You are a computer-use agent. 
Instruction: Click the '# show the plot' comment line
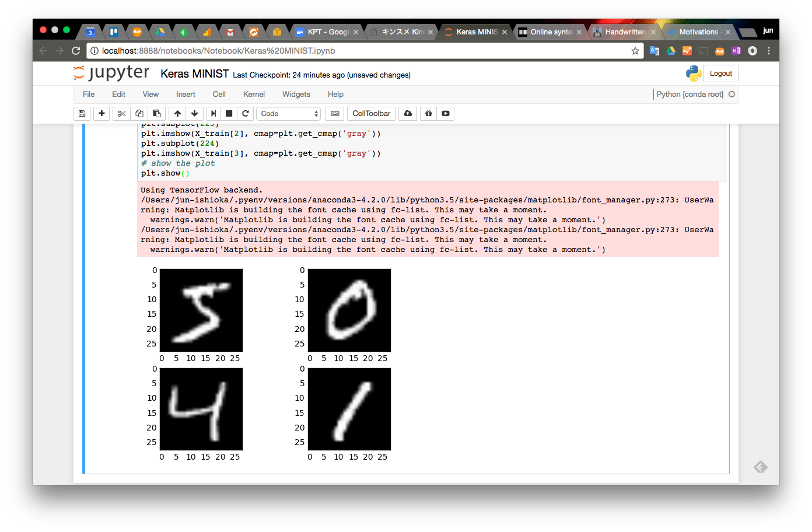coord(178,163)
